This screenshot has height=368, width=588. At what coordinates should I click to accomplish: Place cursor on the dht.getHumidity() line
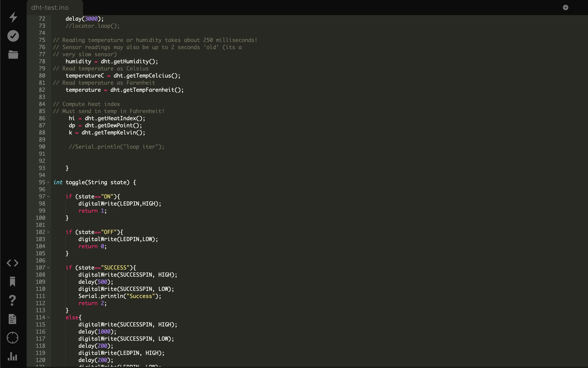(x=112, y=61)
